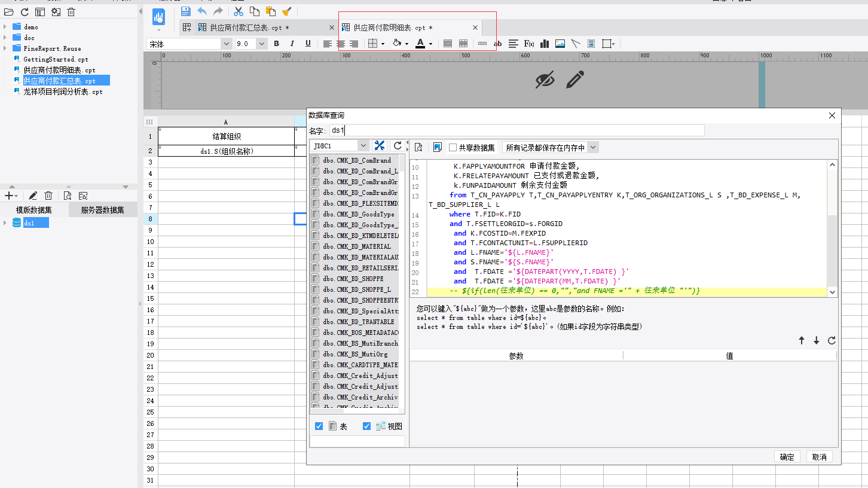Click the 名字 input field containing ds1

[x=516, y=130]
